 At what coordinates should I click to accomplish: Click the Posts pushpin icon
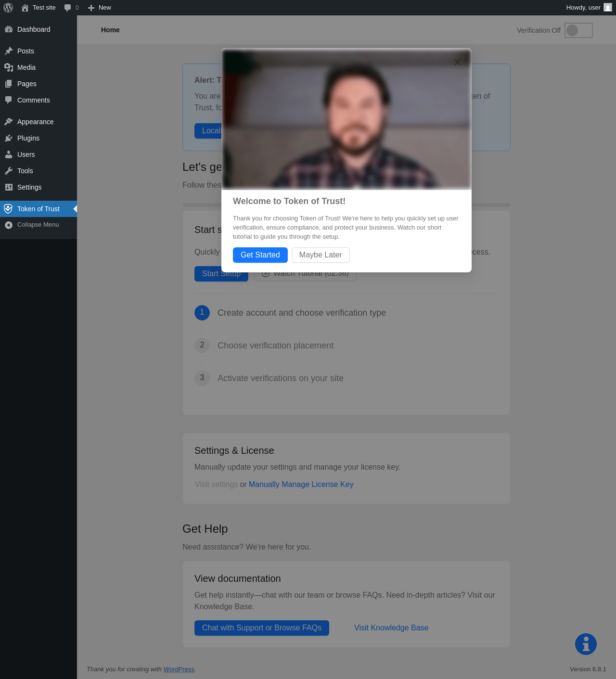[9, 51]
